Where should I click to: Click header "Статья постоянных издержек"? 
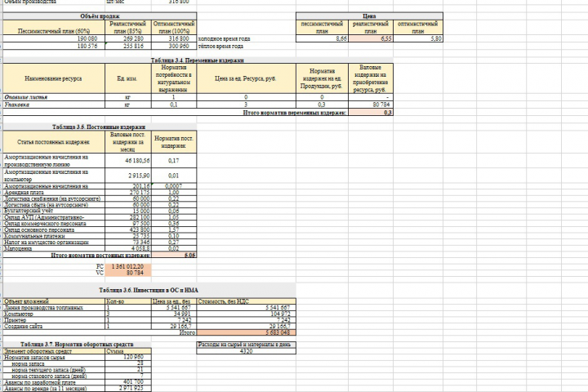click(54, 142)
